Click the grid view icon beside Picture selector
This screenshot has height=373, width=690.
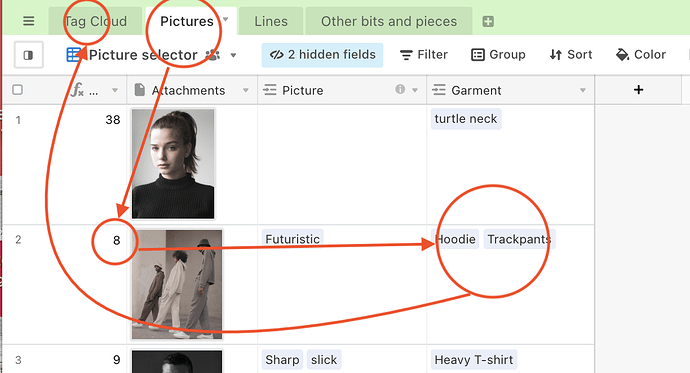(x=73, y=55)
